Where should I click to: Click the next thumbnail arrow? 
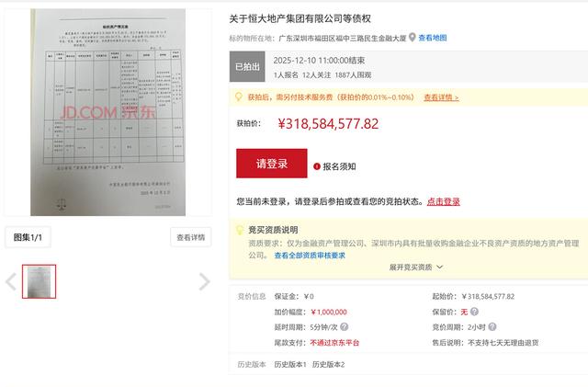click(x=204, y=281)
